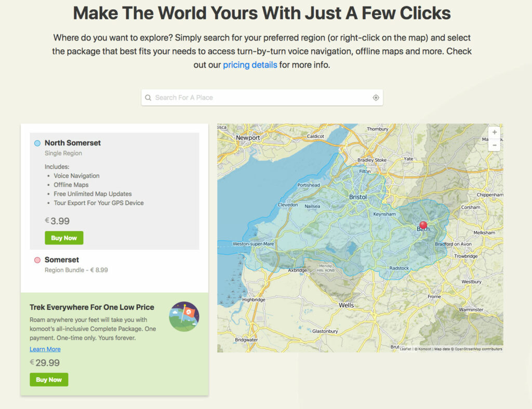This screenshot has width=532, height=409.
Task: Click Highbridge label on the map
Action: tap(254, 299)
